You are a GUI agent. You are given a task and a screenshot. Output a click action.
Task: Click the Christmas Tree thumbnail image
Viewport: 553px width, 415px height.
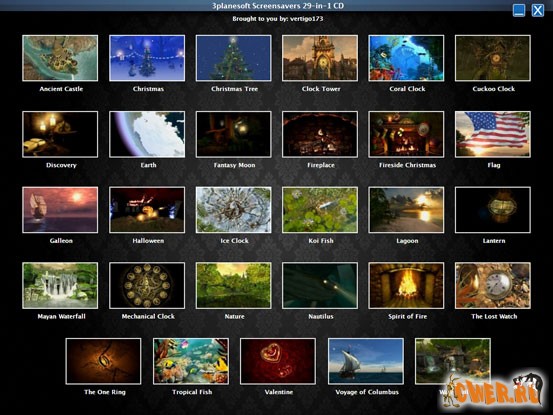pos(233,58)
